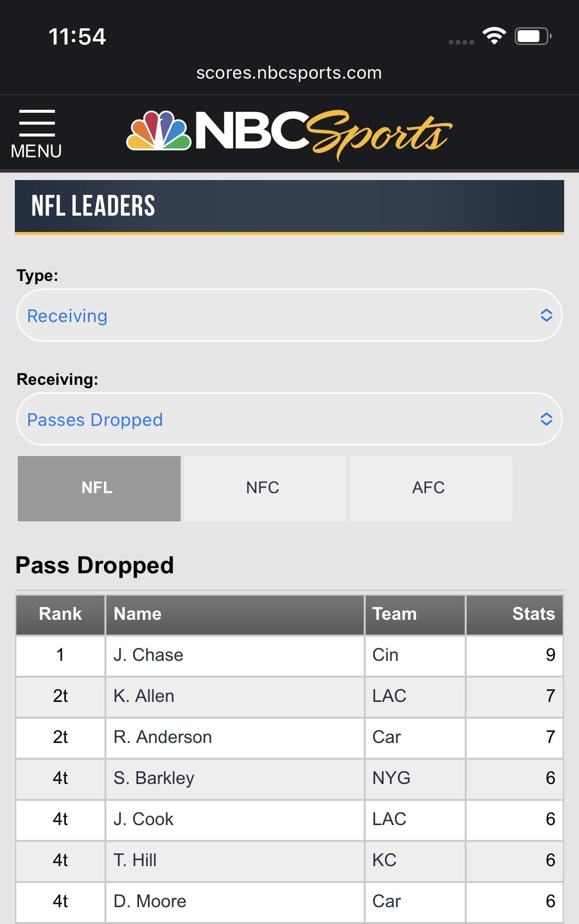Select K. Allen in the table
This screenshot has height=924, width=579.
pos(144,696)
